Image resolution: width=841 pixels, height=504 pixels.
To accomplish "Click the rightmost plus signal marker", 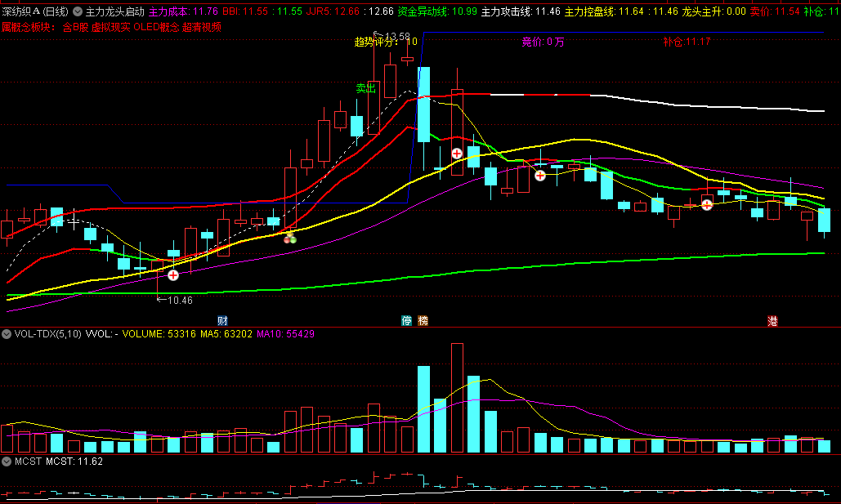I will (x=707, y=205).
